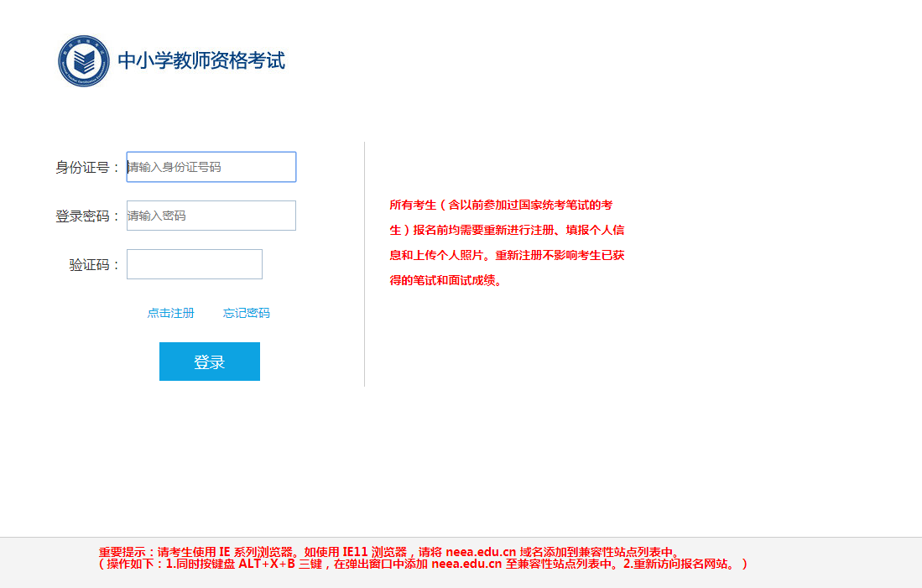Click into the 验证码 captcha box
The width and height of the screenshot is (922, 588).
[195, 264]
